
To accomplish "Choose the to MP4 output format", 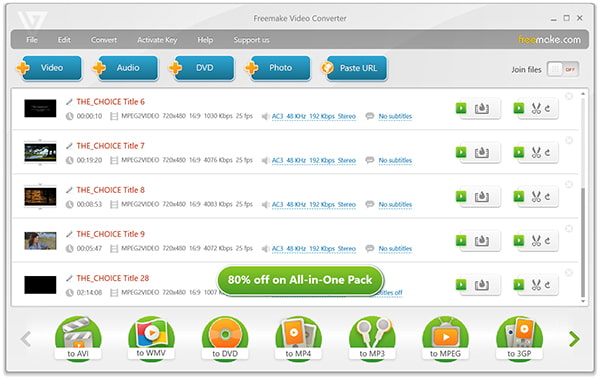I will point(298,338).
